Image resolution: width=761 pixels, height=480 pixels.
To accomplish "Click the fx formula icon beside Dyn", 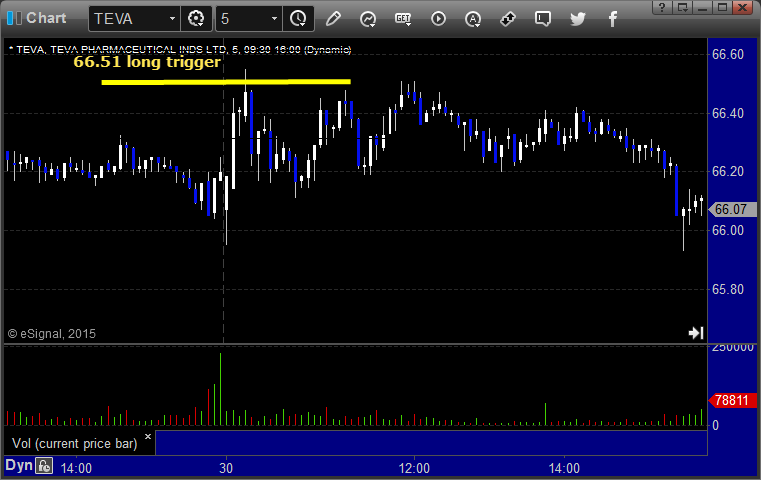I will click(x=44, y=466).
